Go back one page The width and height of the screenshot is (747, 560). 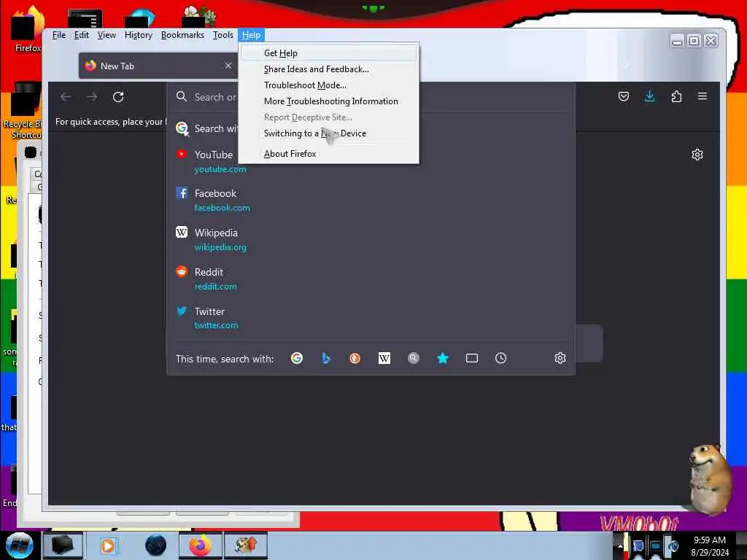coord(66,97)
